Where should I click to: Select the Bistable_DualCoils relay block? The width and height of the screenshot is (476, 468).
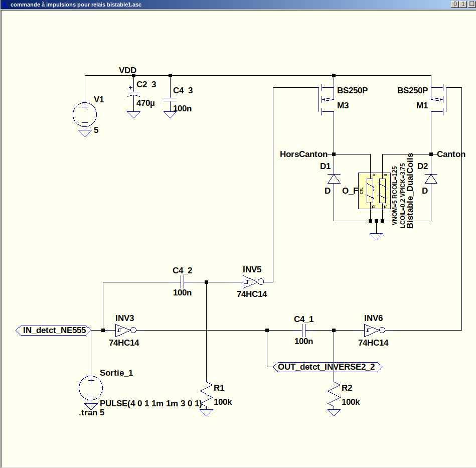[374, 191]
